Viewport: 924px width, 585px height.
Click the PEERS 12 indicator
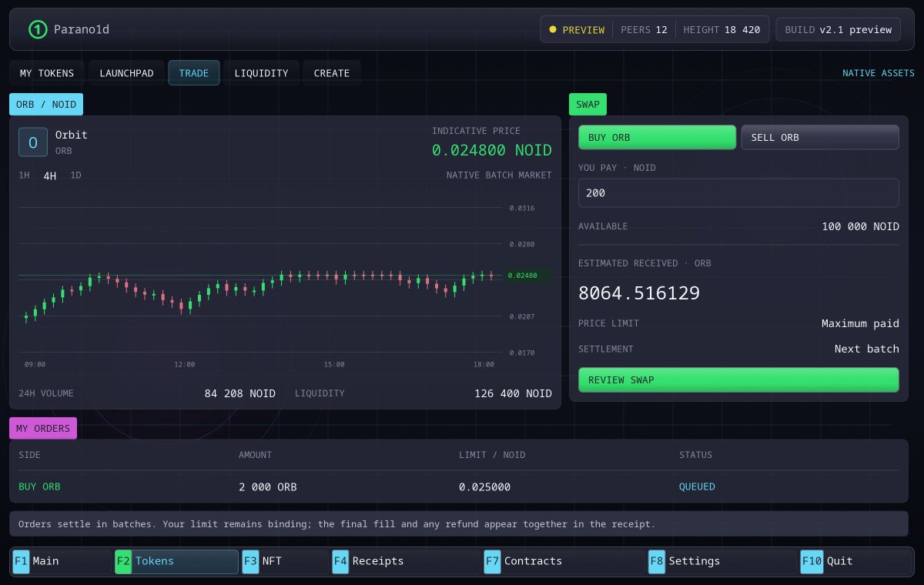click(644, 30)
